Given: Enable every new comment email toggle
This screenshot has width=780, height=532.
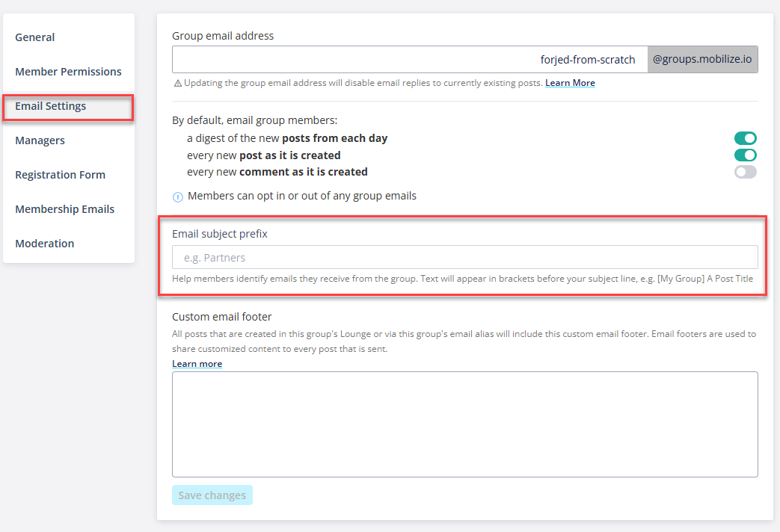Looking at the screenshot, I should tap(745, 172).
